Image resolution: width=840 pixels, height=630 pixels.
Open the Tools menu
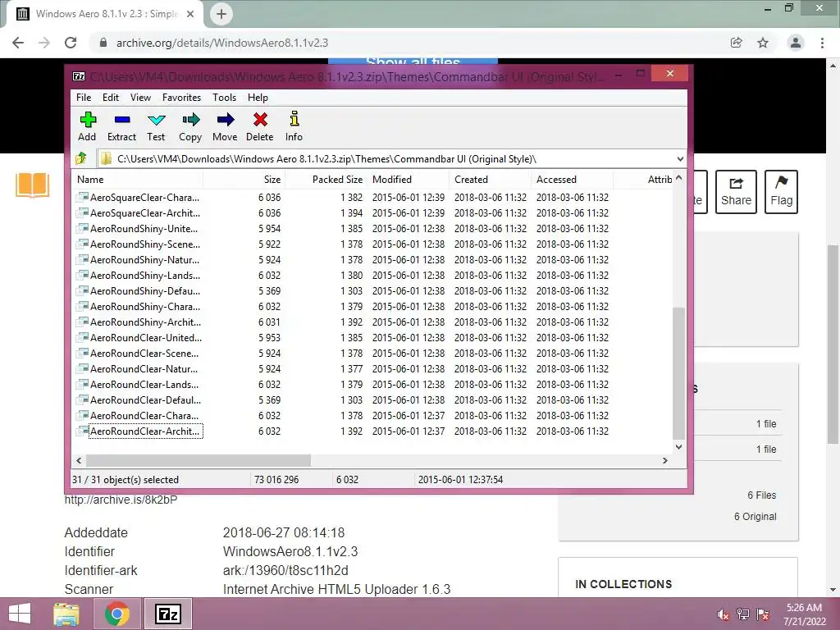click(224, 98)
